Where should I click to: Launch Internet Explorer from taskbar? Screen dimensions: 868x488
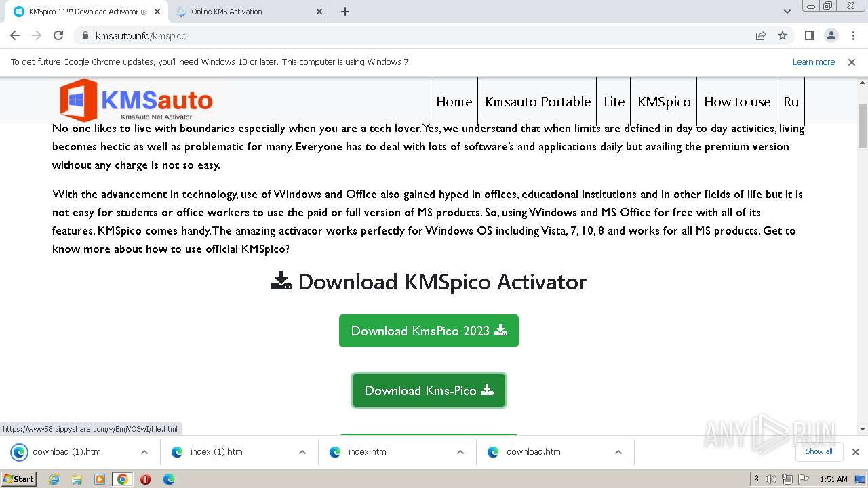(54, 479)
